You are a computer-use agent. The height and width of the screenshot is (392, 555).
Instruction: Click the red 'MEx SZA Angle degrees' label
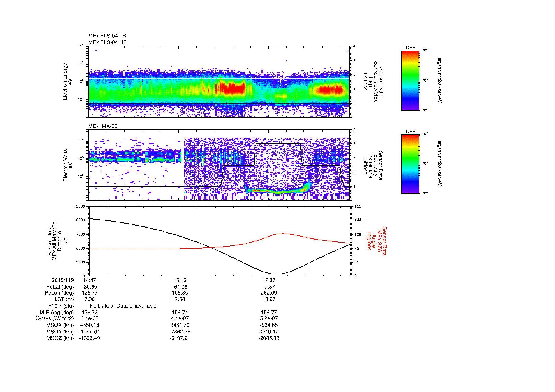[x=377, y=241]
